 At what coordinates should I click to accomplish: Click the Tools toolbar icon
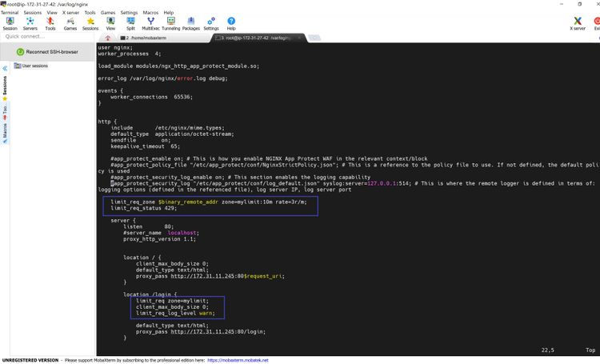tap(50, 22)
